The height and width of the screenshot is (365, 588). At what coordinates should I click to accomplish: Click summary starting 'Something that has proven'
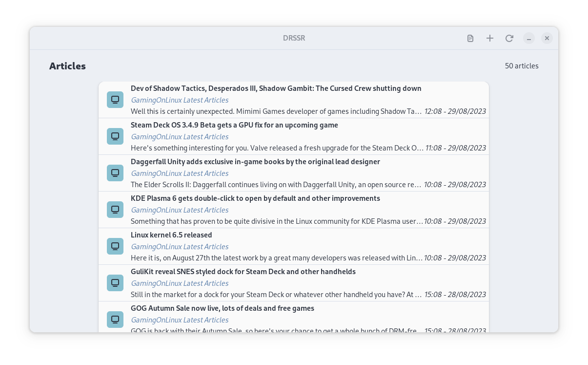tap(277, 221)
